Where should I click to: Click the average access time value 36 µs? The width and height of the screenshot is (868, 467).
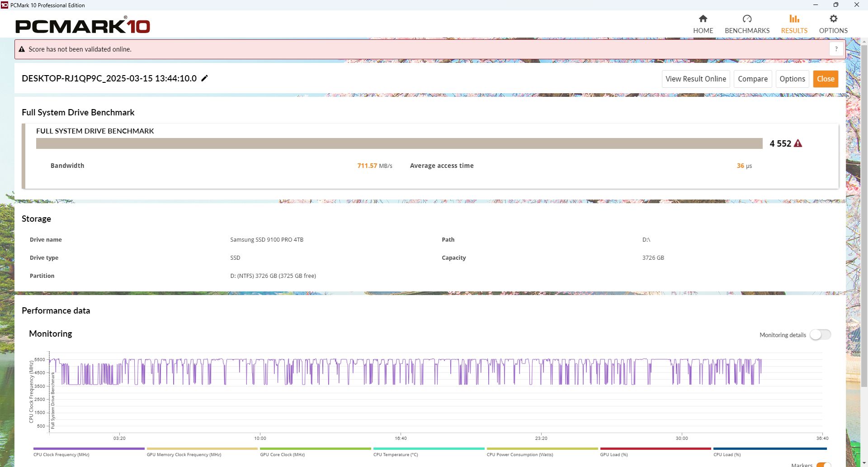click(744, 166)
